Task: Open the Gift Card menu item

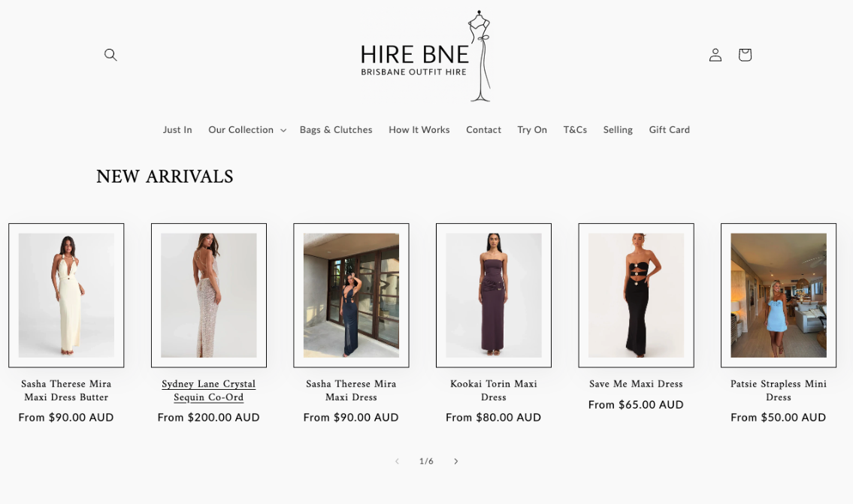Action: [x=669, y=129]
